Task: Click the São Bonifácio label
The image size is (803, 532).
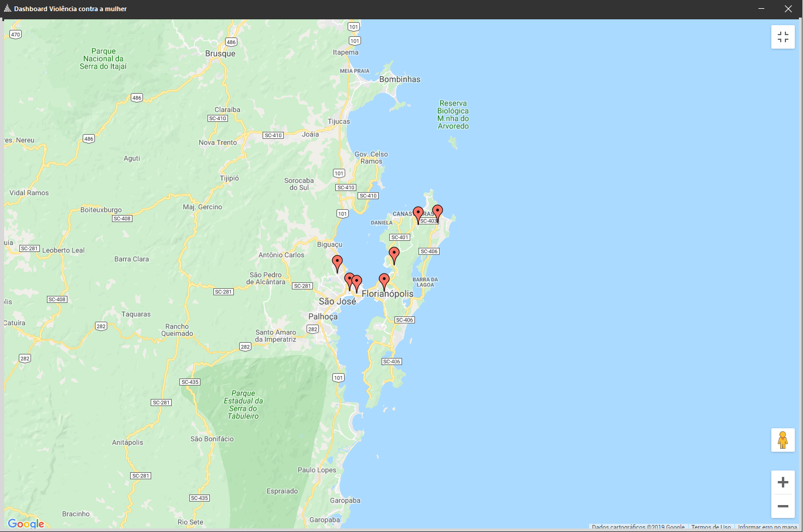Action: pyautogui.click(x=212, y=439)
